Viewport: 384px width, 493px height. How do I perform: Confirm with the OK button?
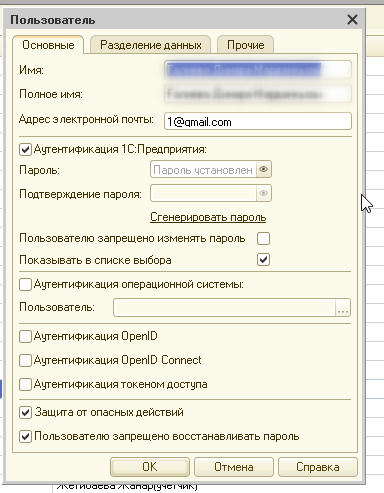[x=150, y=467]
